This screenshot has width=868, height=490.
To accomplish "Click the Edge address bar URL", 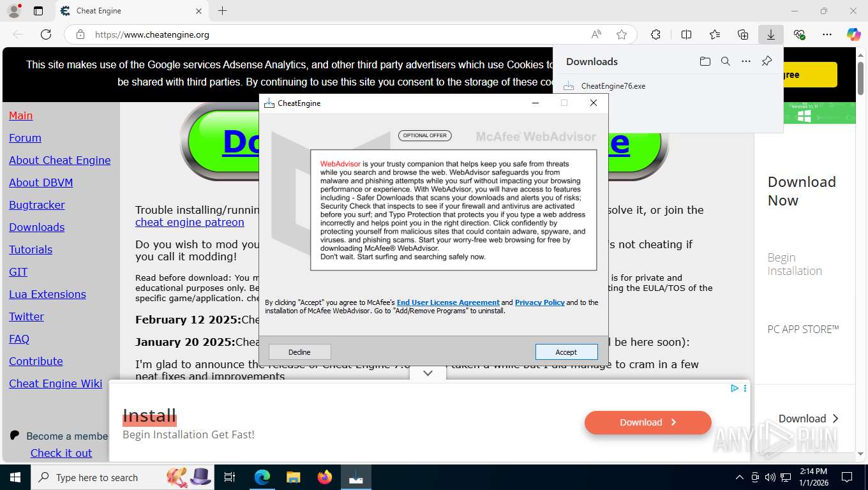I will pyautogui.click(x=152, y=34).
